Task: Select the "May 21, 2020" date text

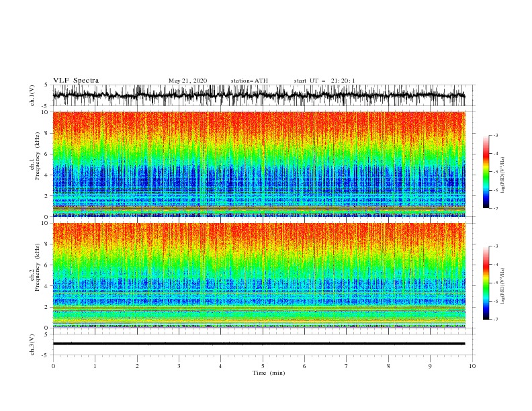Action: [x=187, y=81]
